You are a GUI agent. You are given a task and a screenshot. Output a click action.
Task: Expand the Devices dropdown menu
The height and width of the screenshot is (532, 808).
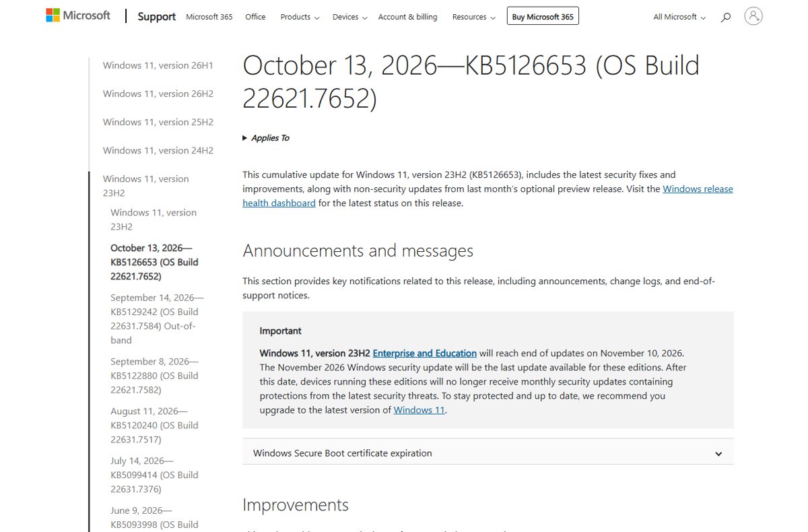point(349,17)
